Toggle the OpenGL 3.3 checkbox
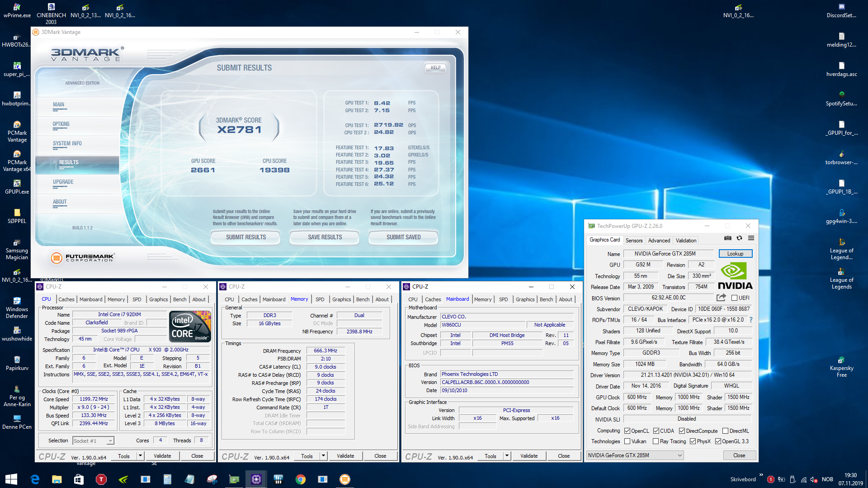 (x=718, y=441)
